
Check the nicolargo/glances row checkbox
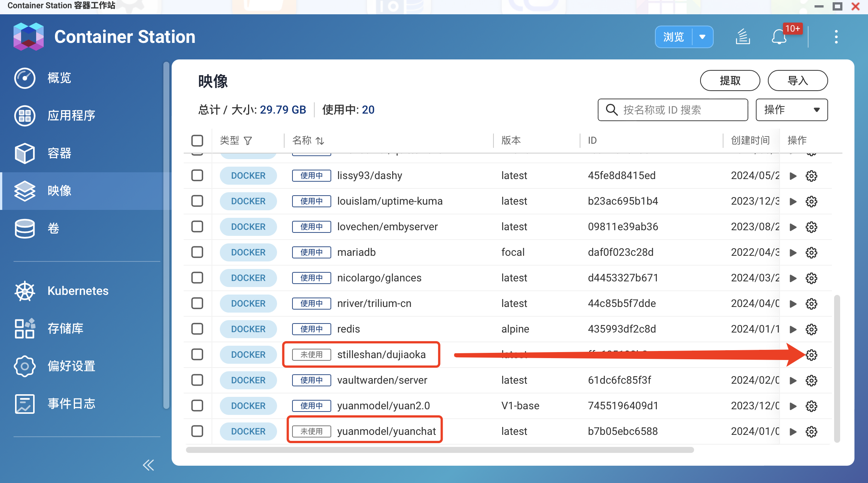tap(197, 278)
